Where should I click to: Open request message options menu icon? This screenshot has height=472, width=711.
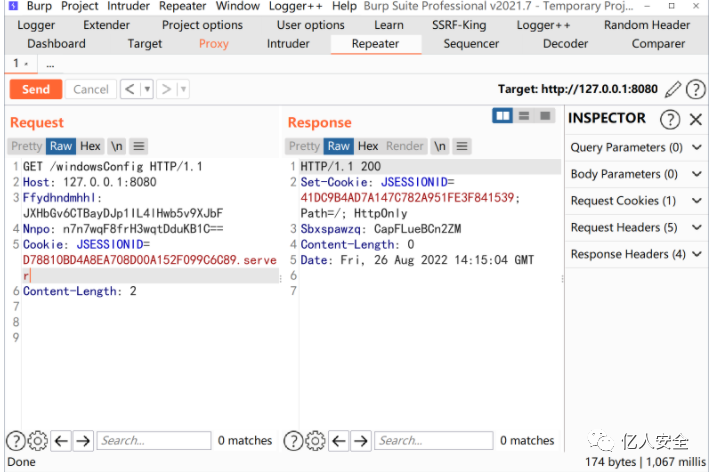(139, 146)
